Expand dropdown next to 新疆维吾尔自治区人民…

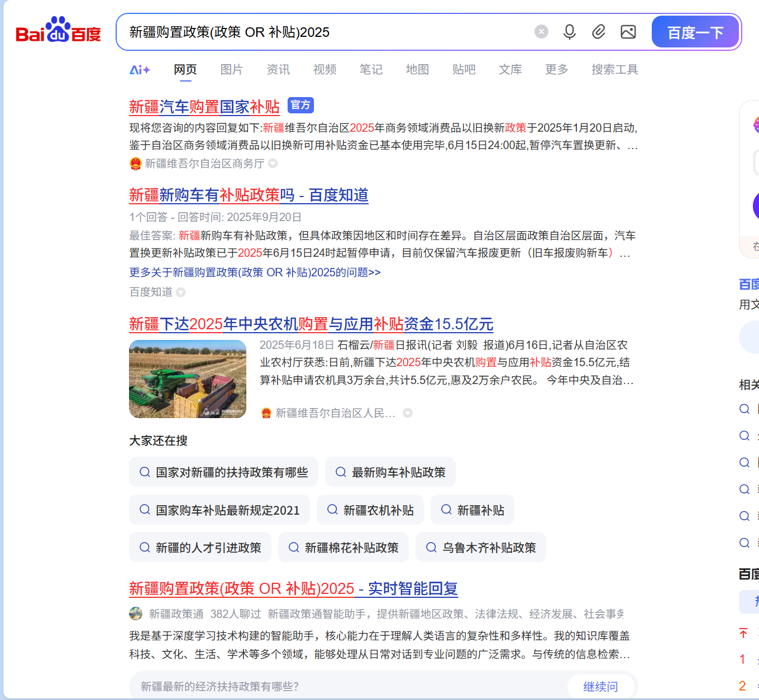point(408,413)
